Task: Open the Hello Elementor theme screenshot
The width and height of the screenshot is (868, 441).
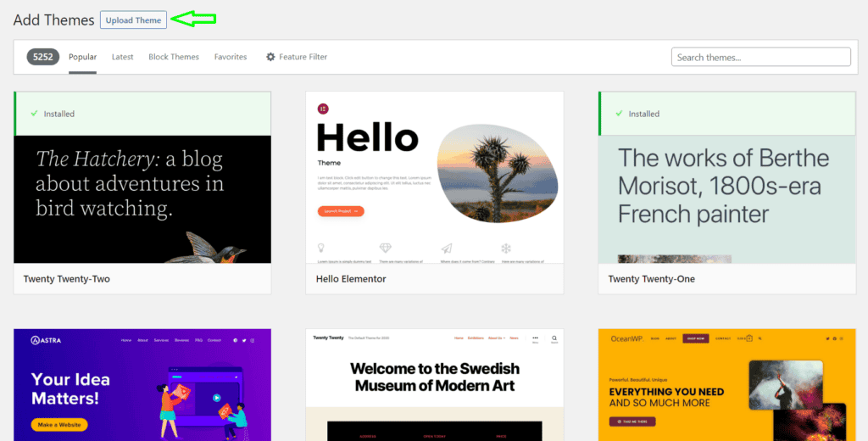Action: (x=435, y=177)
